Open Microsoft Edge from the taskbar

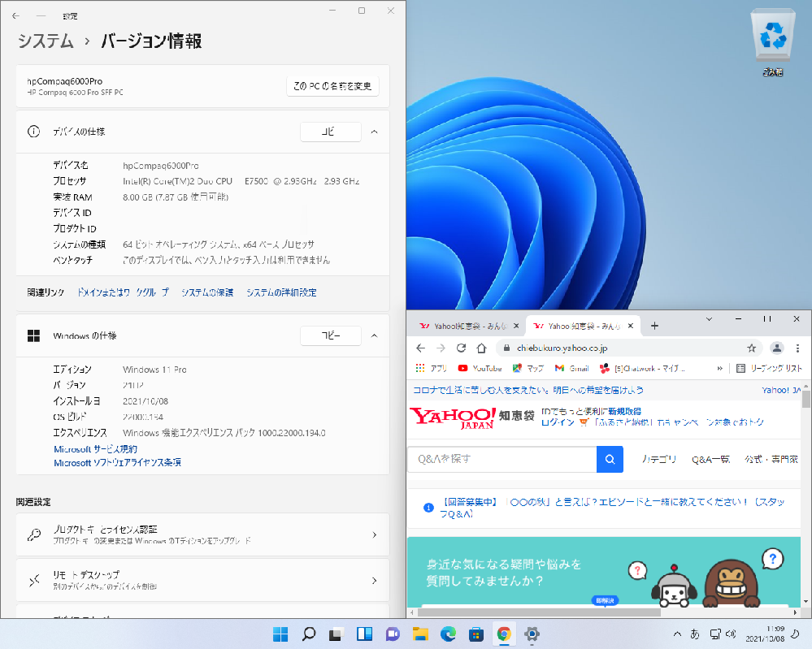point(449,634)
